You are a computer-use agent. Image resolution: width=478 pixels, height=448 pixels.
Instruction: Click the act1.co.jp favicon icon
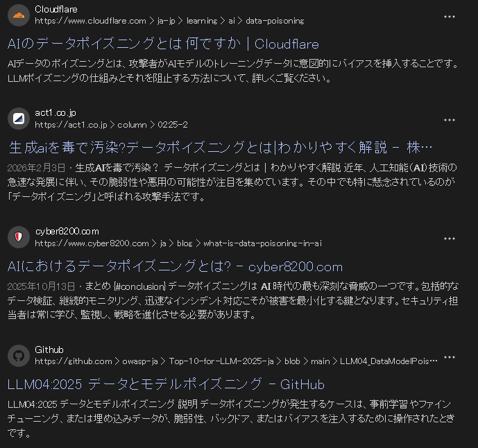click(18, 119)
